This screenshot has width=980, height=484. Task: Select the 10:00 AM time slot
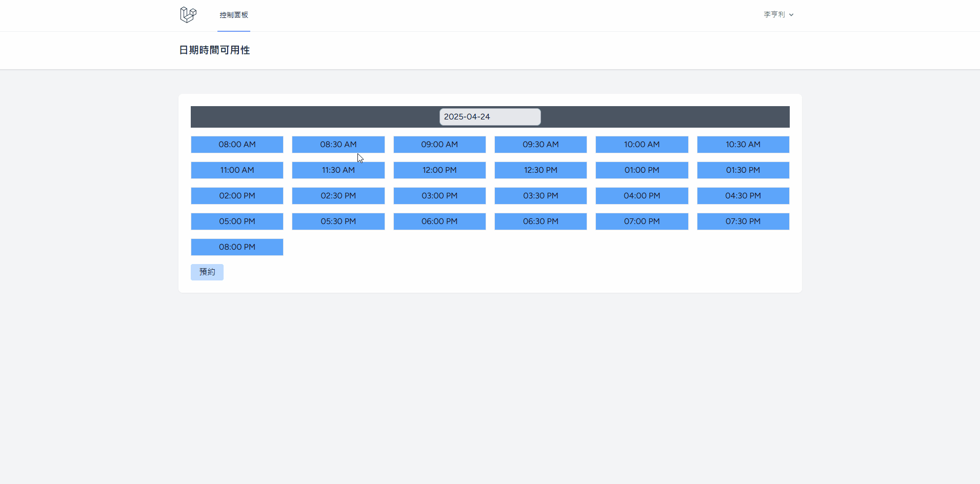642,145
